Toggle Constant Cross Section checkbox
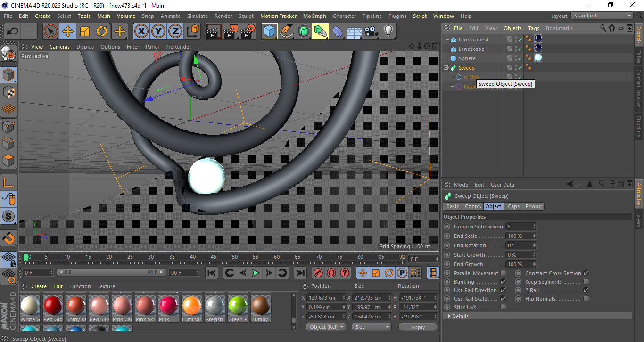The height and width of the screenshot is (342, 644). coord(586,273)
